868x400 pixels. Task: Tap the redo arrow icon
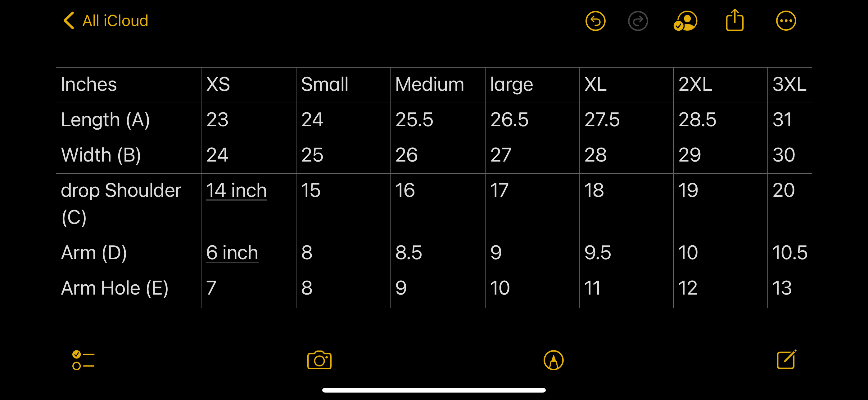point(638,21)
